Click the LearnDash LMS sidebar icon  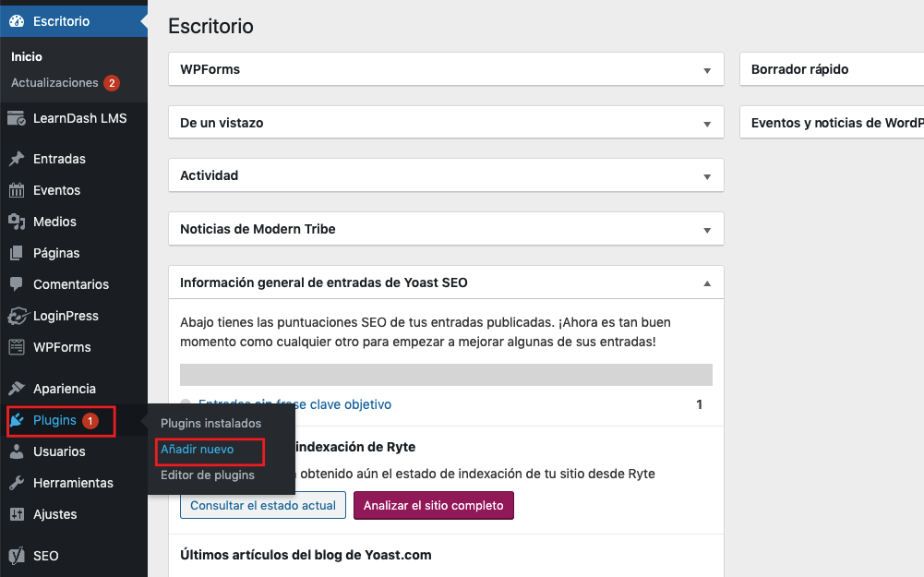pyautogui.click(x=17, y=118)
